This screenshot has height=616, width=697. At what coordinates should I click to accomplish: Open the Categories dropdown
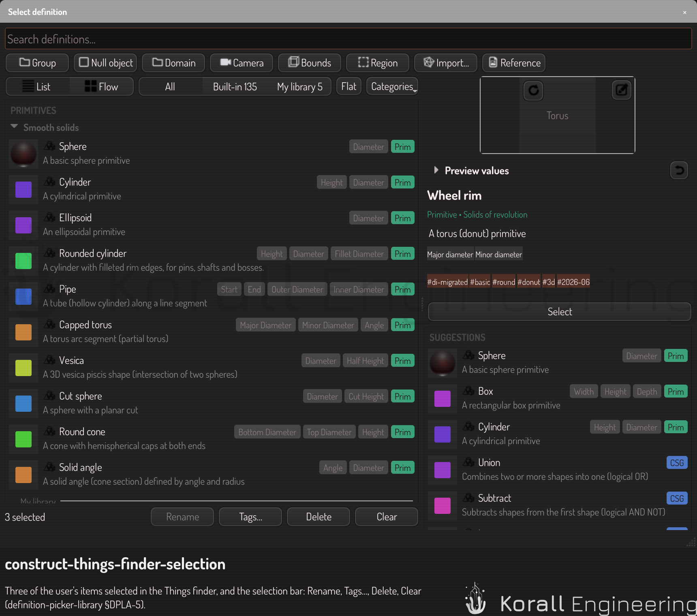point(392,87)
